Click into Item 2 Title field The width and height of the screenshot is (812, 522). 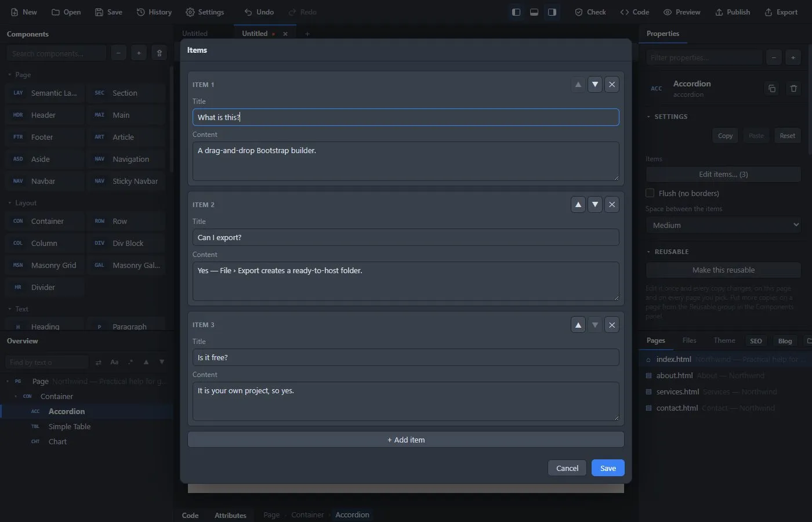406,237
